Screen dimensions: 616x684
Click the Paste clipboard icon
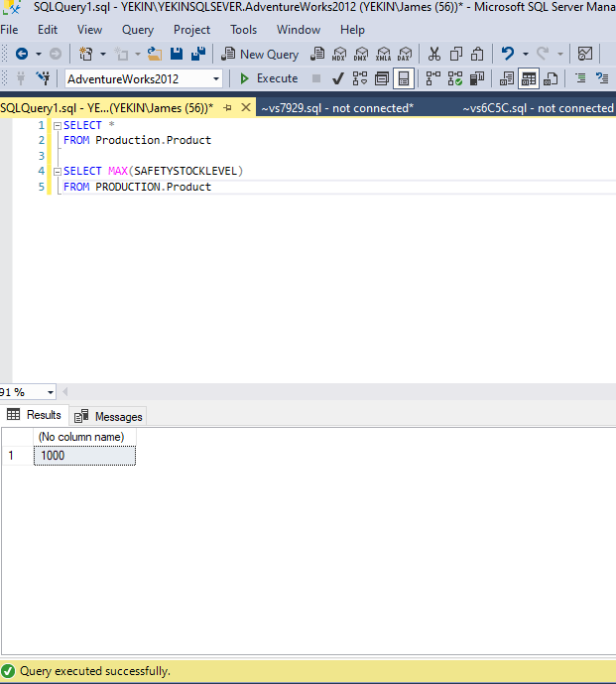pyautogui.click(x=477, y=54)
